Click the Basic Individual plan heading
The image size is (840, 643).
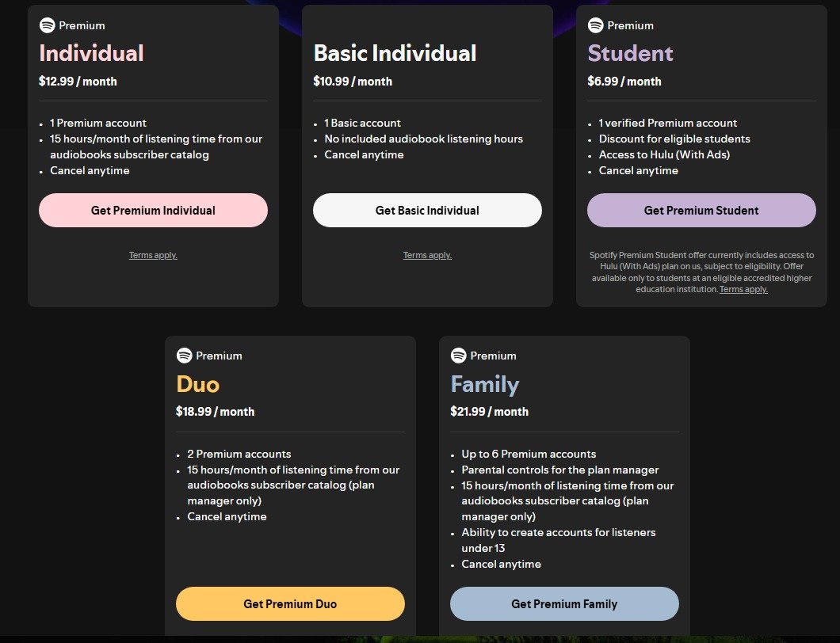(x=395, y=53)
